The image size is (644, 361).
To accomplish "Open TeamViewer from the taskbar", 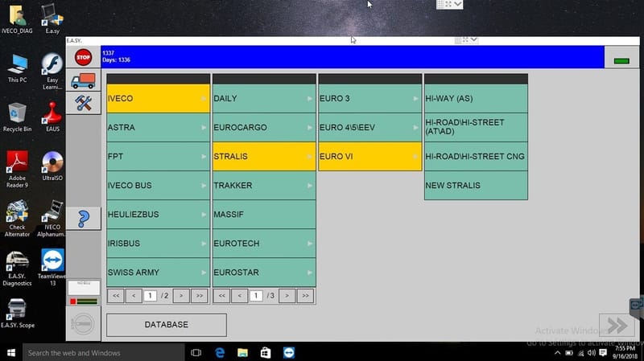I will [289, 353].
